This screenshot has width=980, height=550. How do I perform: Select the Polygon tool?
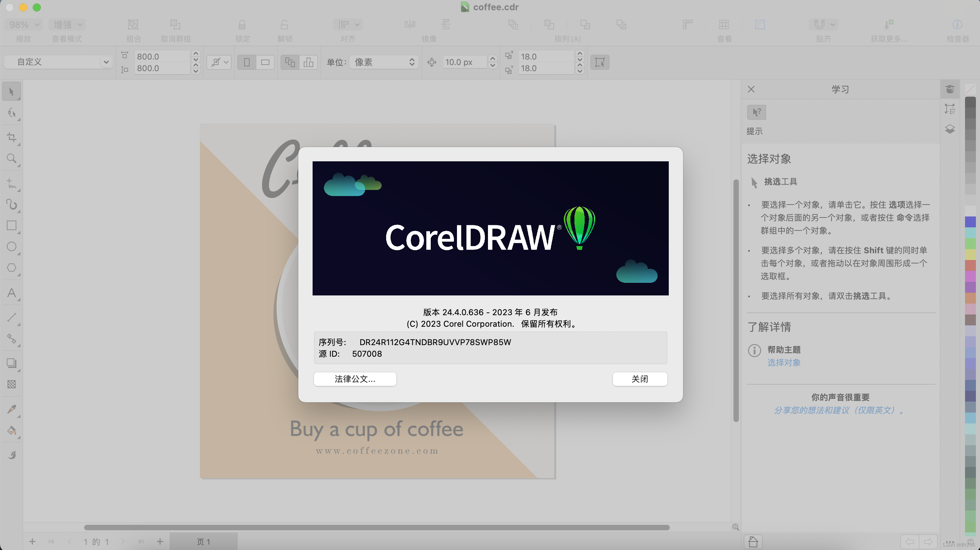(x=12, y=268)
